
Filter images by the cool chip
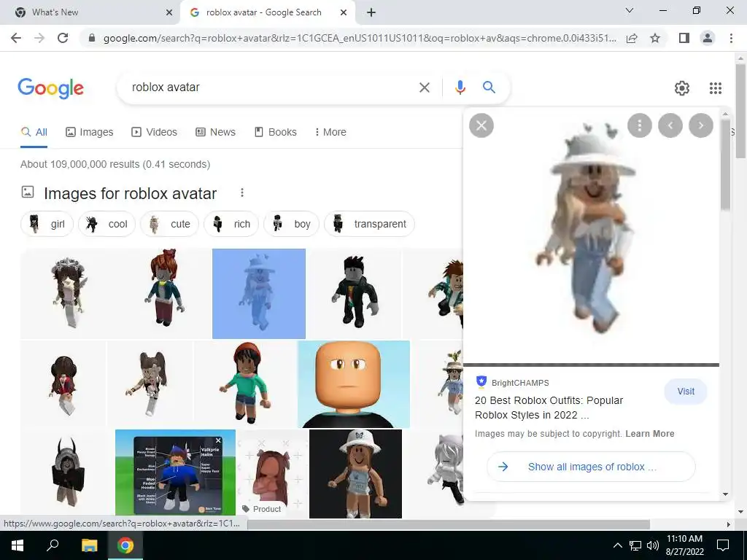(107, 224)
